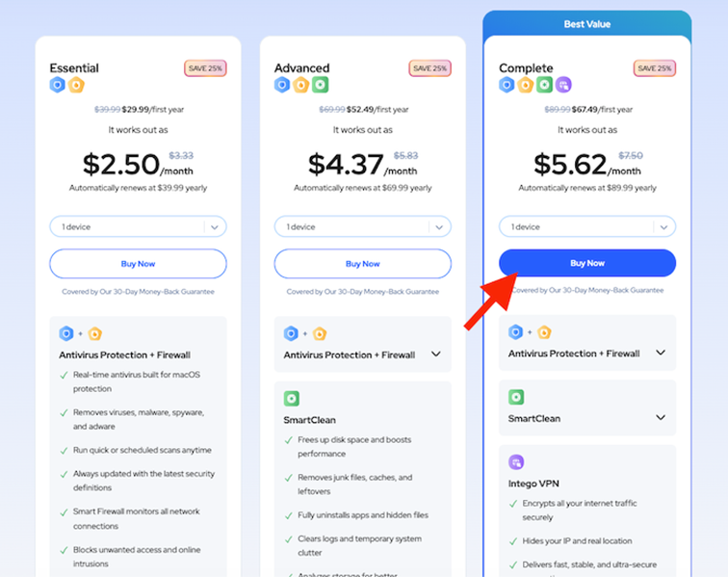Viewport: 728px width, 577px height.
Task: Click the blue antivirus shield icon under Essential
Action: [x=58, y=85]
